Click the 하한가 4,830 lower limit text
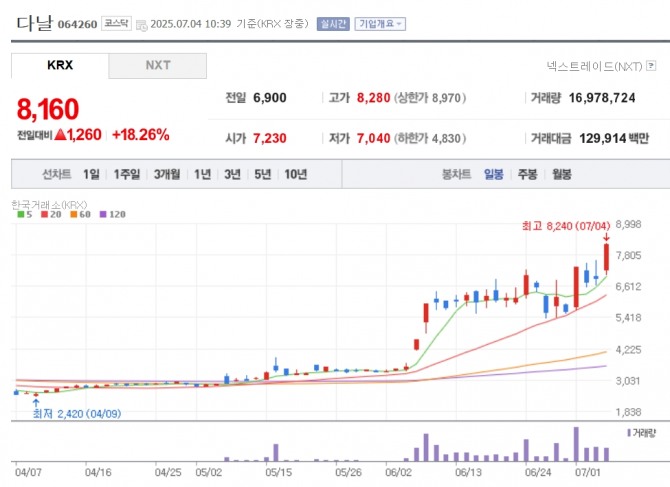 [430, 138]
